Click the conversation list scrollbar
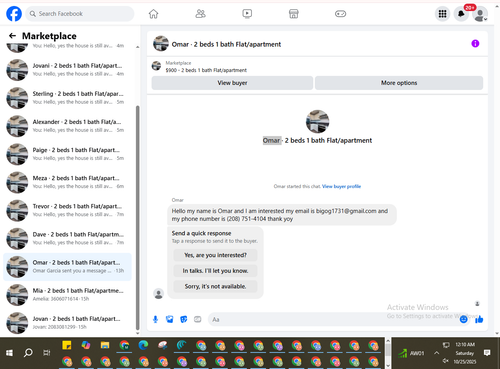The image size is (500, 369). tap(138, 217)
